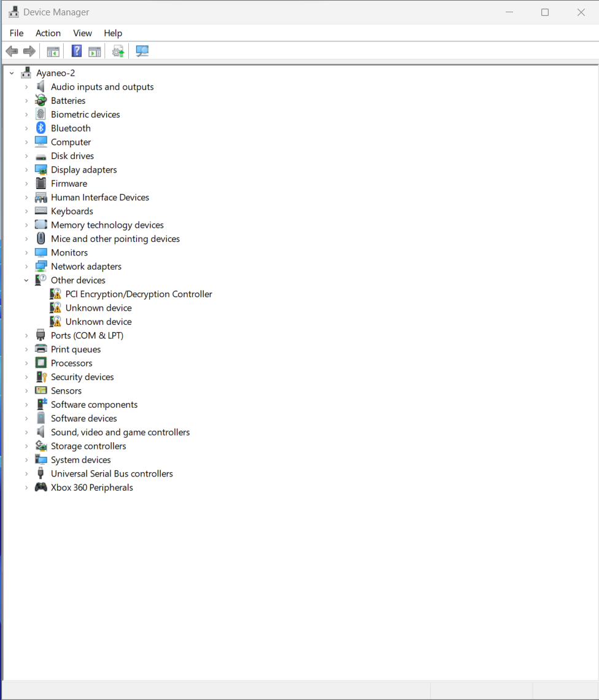Click the Bluetooth category icon
This screenshot has width=599, height=700.
41,128
